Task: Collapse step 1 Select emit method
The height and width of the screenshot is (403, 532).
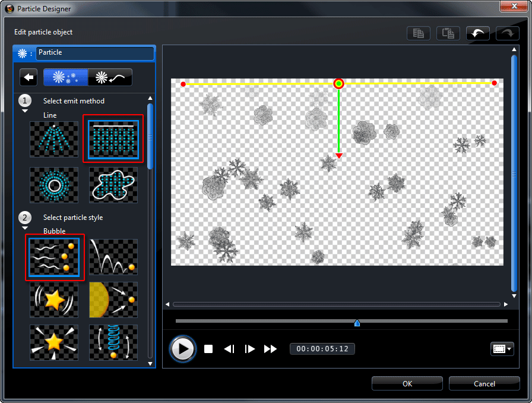Action: point(25,111)
